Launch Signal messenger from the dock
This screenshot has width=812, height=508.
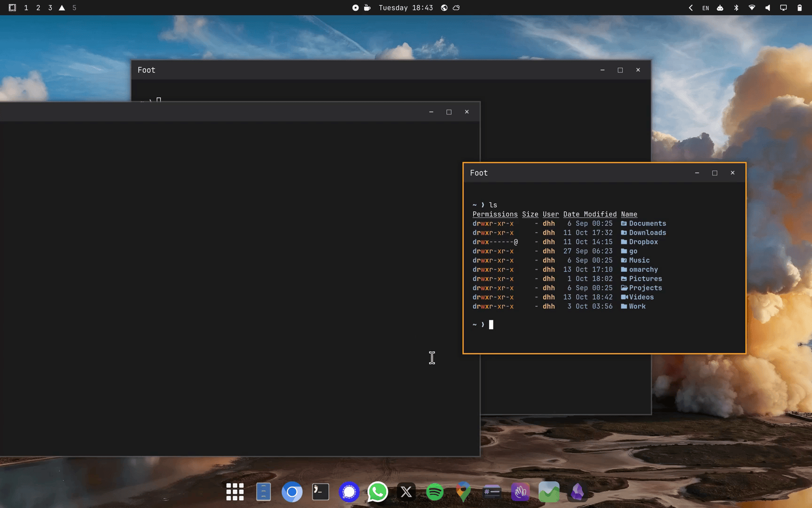point(349,492)
